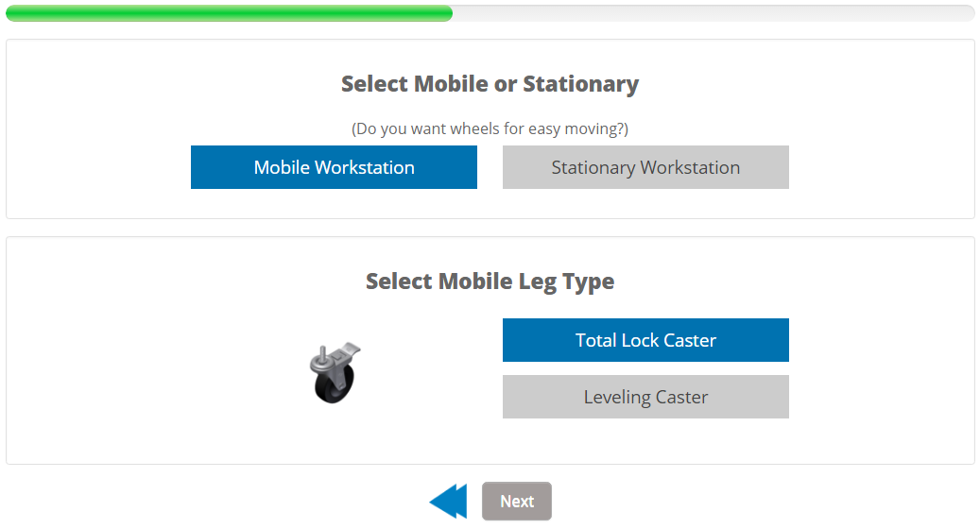
Task: Click the Stationary Workstation gray button text
Action: [x=645, y=167]
